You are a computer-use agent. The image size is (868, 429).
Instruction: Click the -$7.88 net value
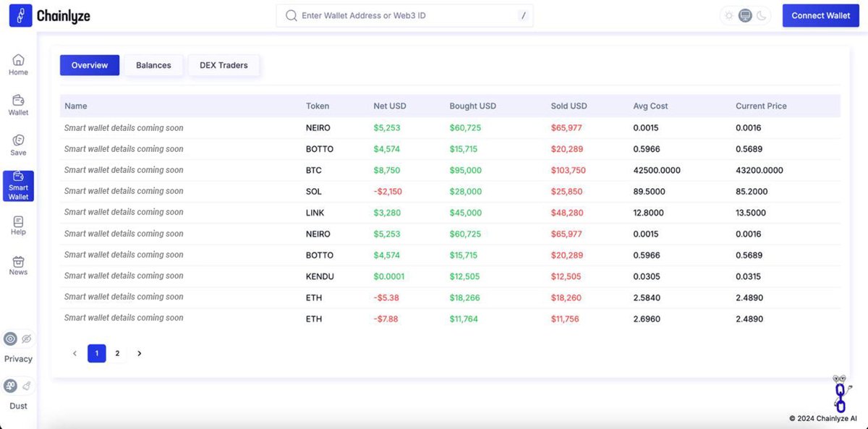pyautogui.click(x=386, y=318)
